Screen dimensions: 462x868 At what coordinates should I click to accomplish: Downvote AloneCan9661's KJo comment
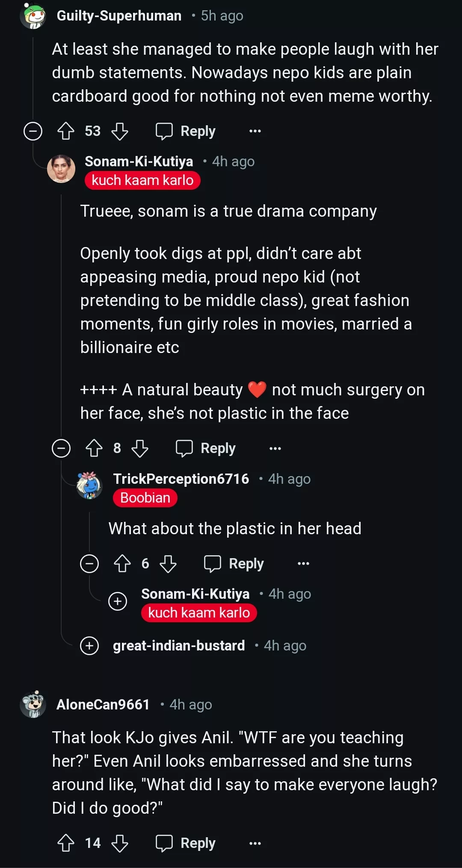click(x=120, y=843)
